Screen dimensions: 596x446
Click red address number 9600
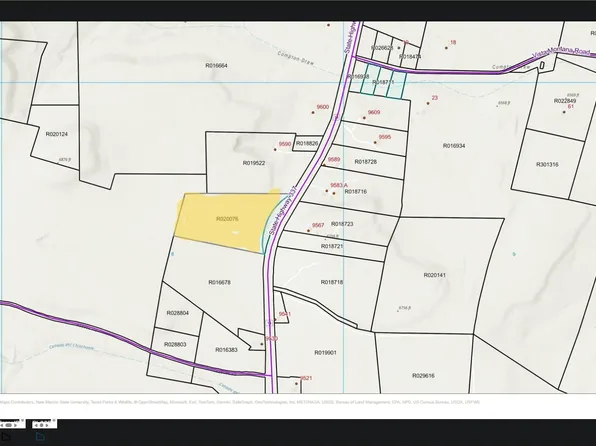323,107
